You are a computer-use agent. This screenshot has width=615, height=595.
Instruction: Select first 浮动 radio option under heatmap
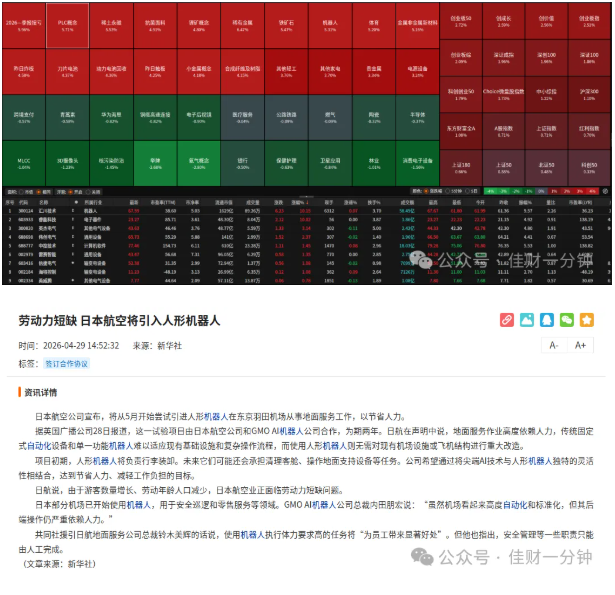[x=71, y=192]
